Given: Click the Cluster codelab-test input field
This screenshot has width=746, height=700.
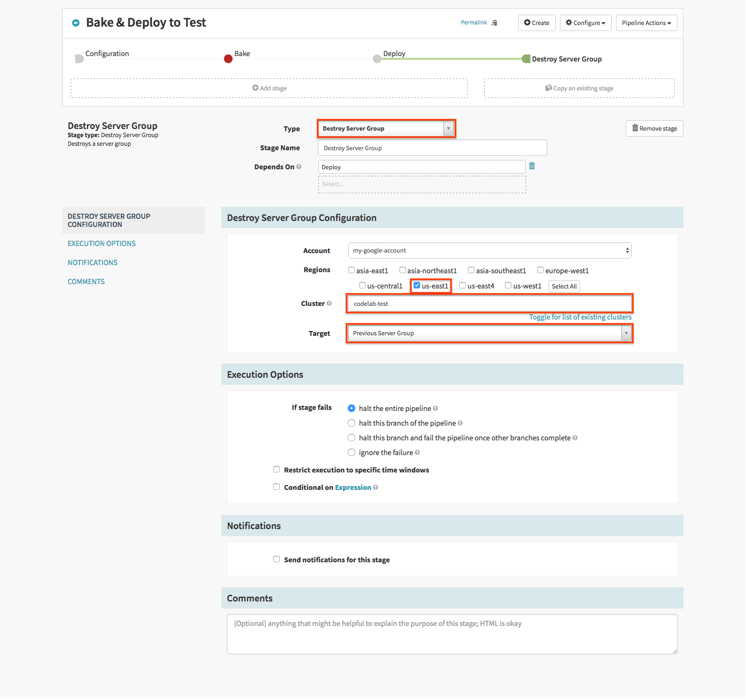Looking at the screenshot, I should click(x=490, y=304).
